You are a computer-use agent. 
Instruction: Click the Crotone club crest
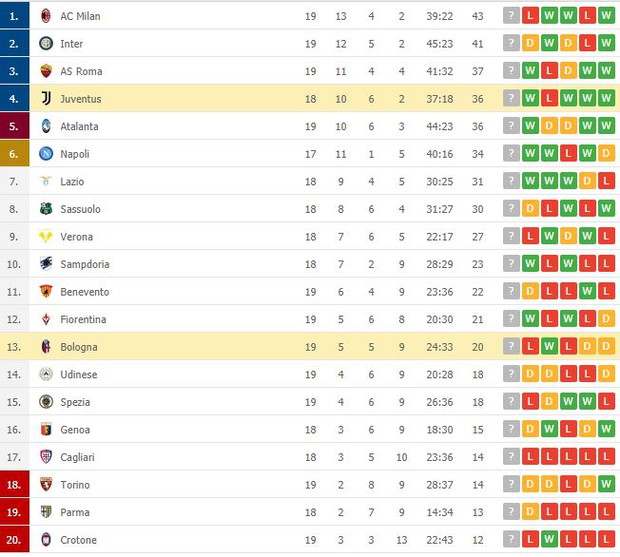46,540
